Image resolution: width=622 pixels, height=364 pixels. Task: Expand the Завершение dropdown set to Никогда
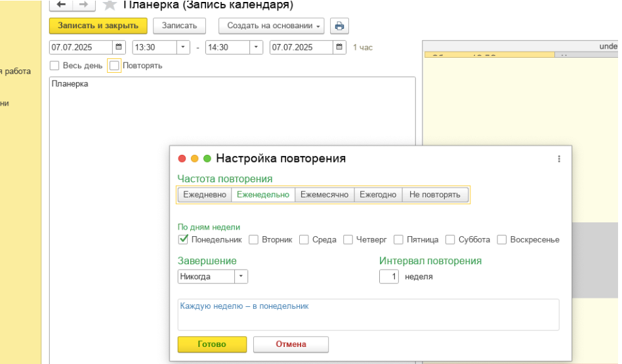point(241,277)
